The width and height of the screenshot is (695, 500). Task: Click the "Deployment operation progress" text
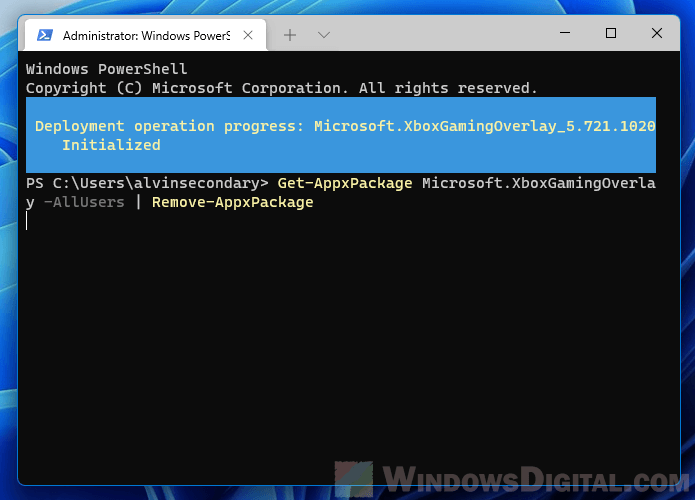(169, 126)
